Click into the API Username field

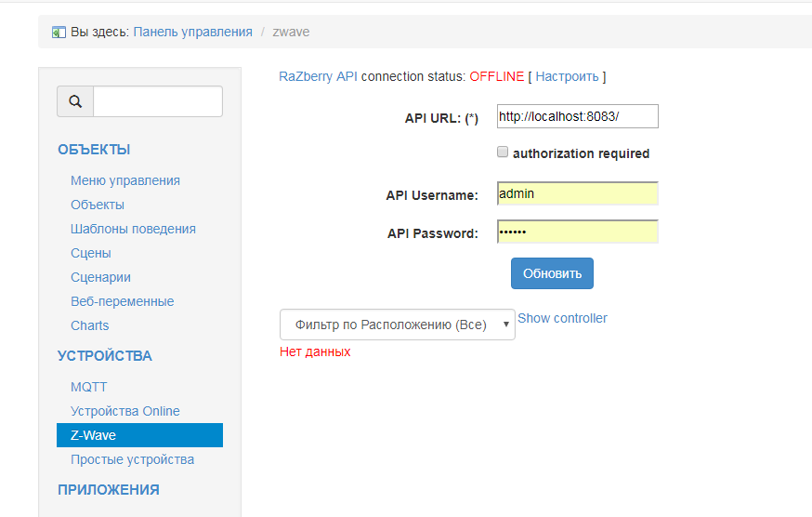[x=577, y=193]
